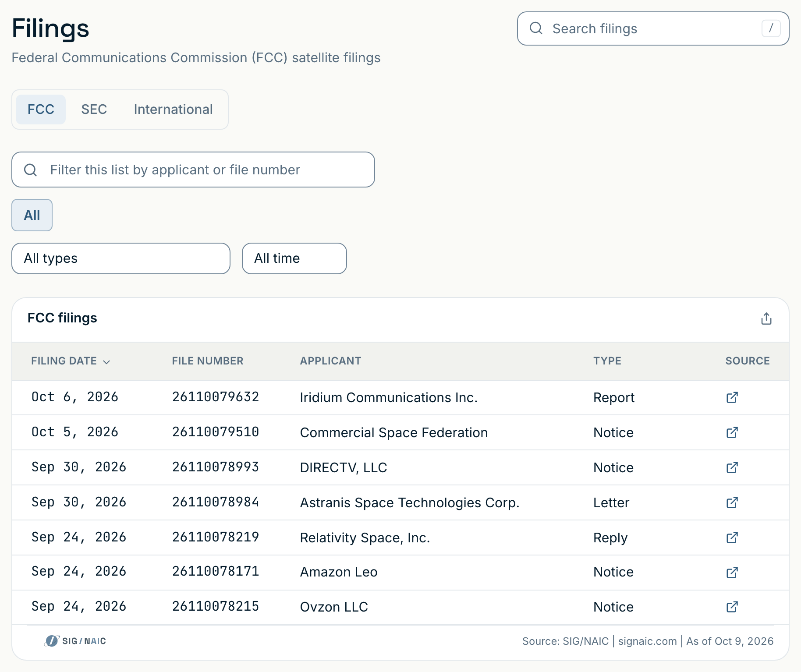Click applicant Relativity Space, Inc.
This screenshot has height=672, width=801.
pos(365,538)
